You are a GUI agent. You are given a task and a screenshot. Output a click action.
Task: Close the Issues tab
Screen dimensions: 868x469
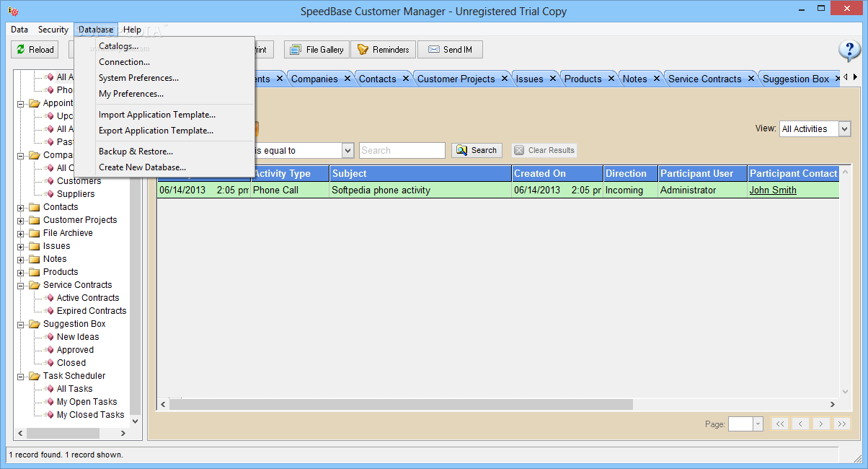coord(553,78)
